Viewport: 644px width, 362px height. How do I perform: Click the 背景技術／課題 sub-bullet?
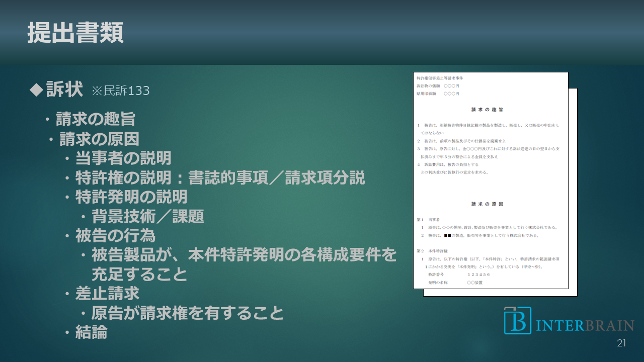pyautogui.click(x=147, y=216)
